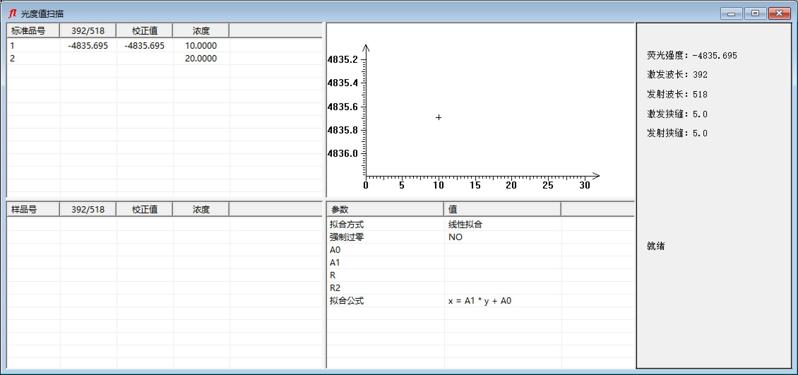Click the 校正值 header in standards table
The width and height of the screenshot is (798, 375).
pos(145,31)
